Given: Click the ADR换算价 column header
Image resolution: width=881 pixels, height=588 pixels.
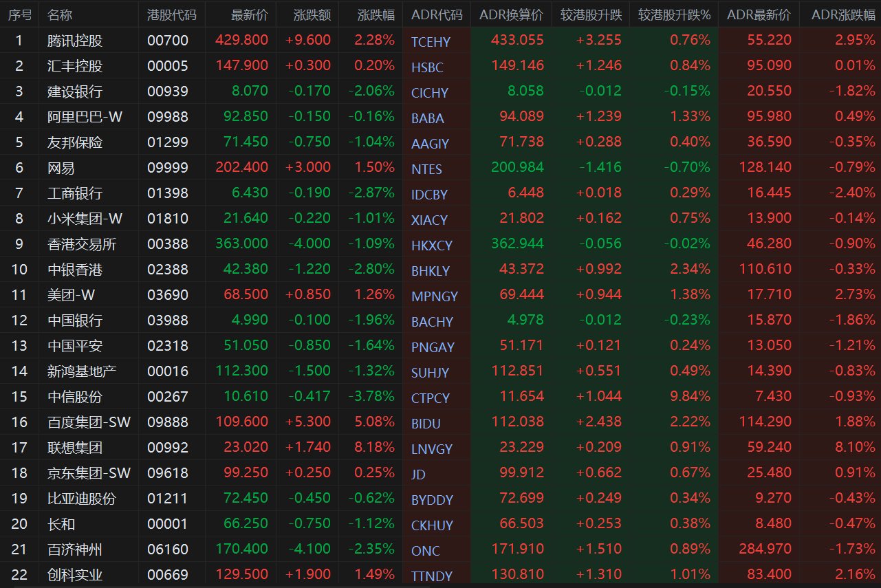Looking at the screenshot, I should coord(511,14).
